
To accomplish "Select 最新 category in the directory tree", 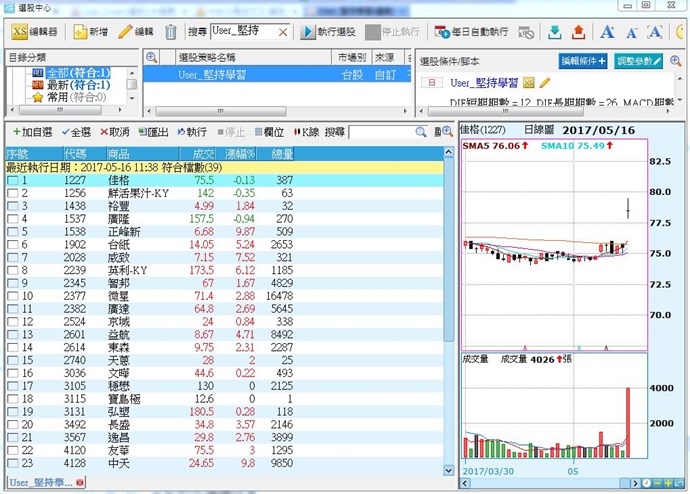I will [71, 85].
